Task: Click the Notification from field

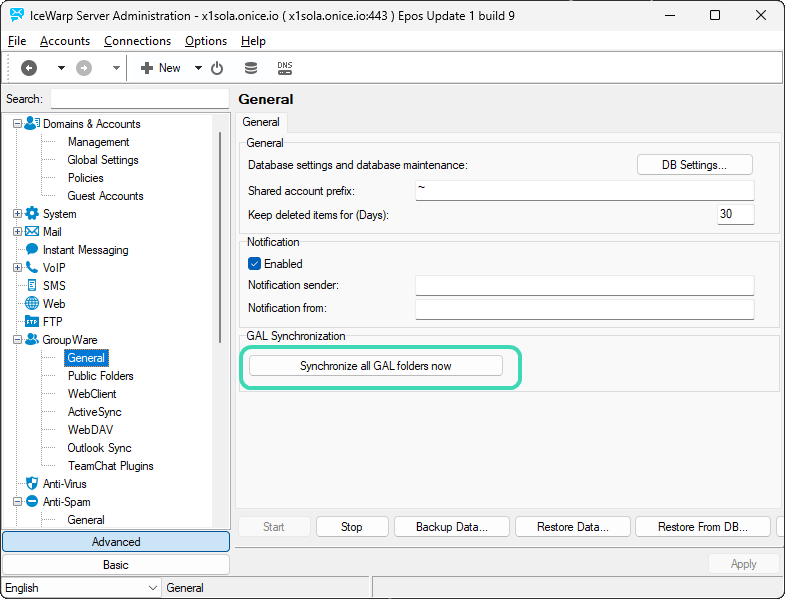Action: pyautogui.click(x=585, y=309)
